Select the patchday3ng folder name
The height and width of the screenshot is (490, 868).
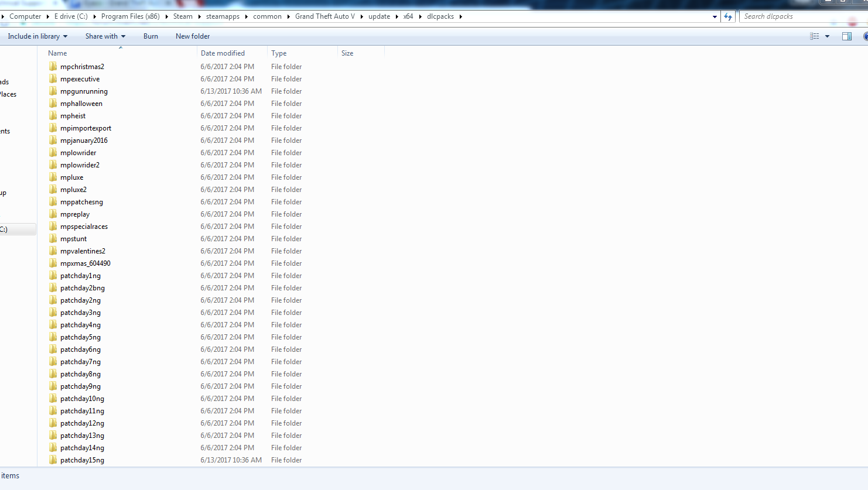[x=80, y=313]
